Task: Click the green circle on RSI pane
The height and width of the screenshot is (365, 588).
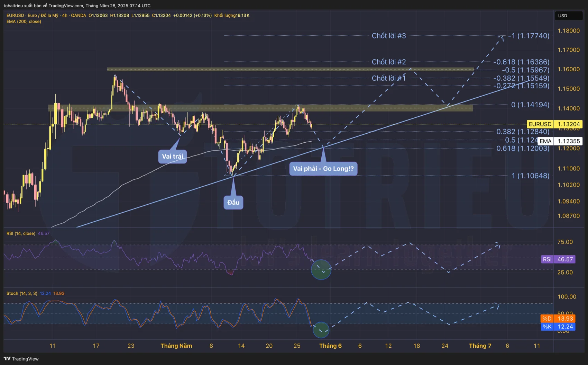Action: coord(321,269)
